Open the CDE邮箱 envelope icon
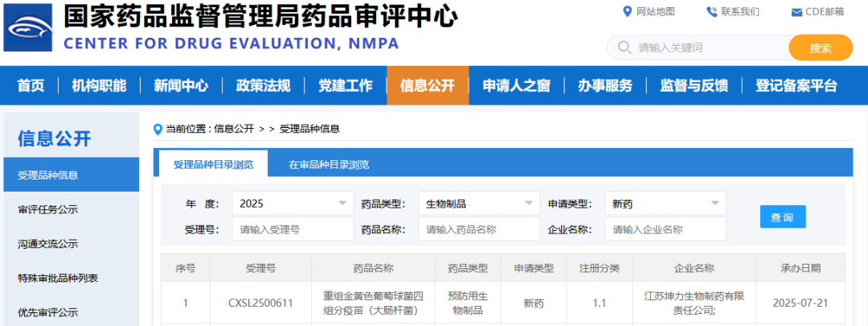Screen dimensions: 868x326 (796, 12)
